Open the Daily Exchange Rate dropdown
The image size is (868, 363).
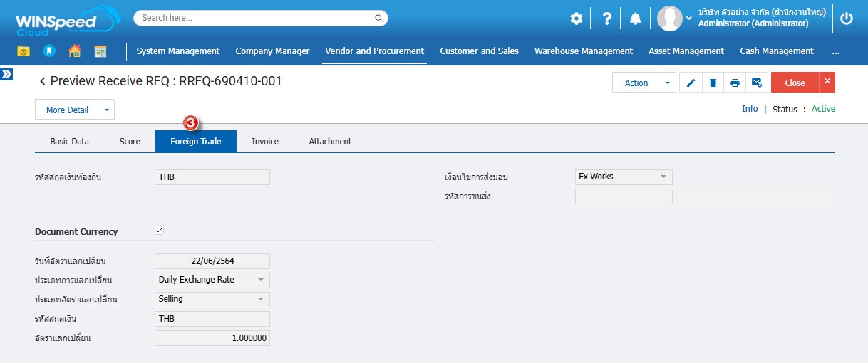pos(212,280)
